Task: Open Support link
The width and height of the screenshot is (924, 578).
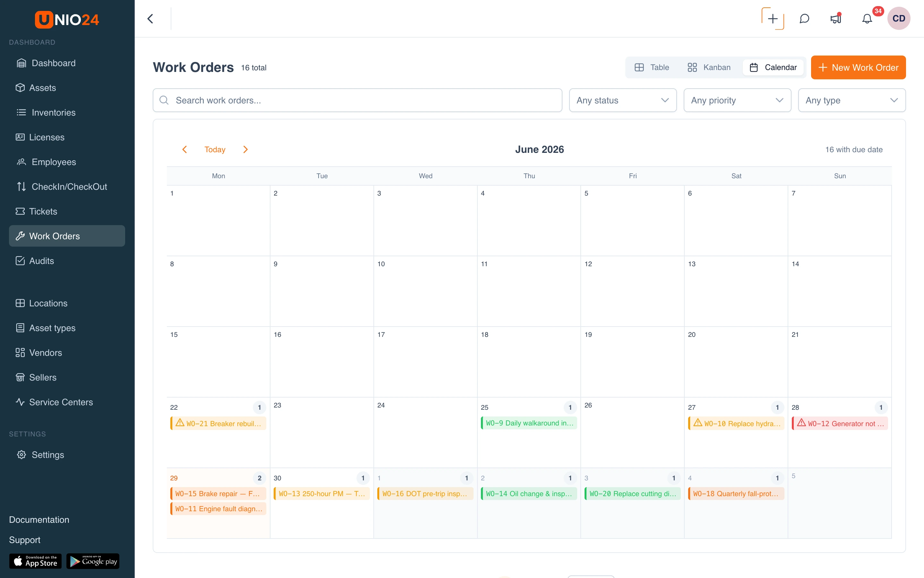Action: [25, 540]
